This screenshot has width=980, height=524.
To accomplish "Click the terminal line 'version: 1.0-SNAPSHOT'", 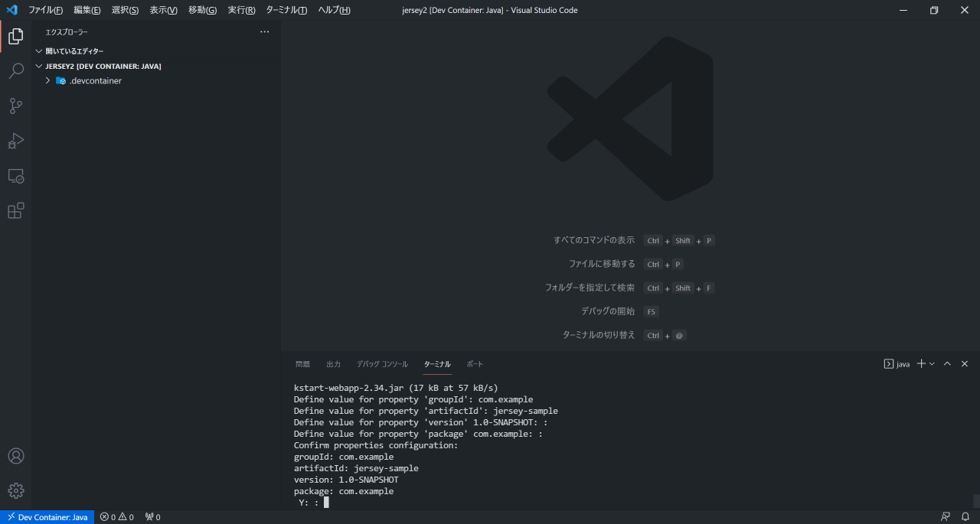I will point(346,480).
